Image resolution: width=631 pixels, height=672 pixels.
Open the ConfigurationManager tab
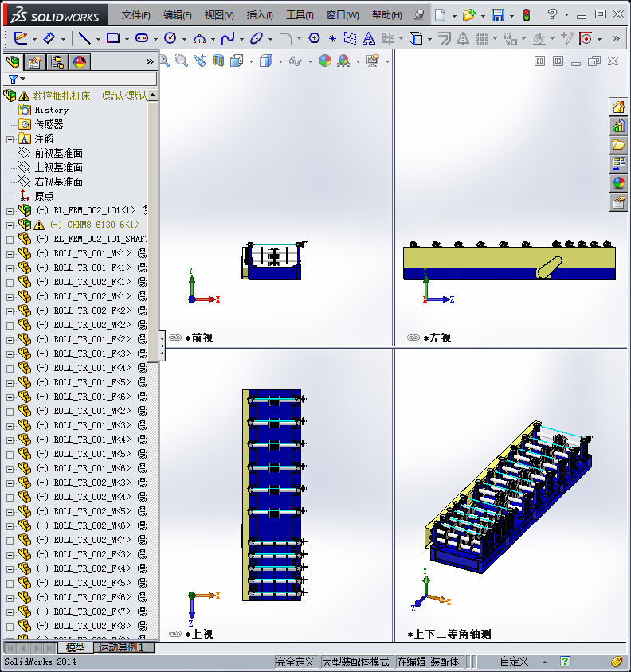[x=57, y=62]
